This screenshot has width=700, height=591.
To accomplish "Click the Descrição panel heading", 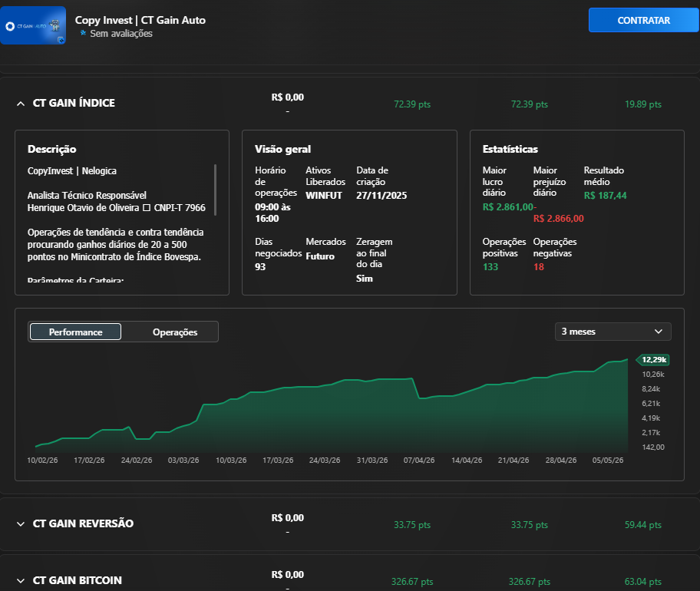I will click(51, 149).
